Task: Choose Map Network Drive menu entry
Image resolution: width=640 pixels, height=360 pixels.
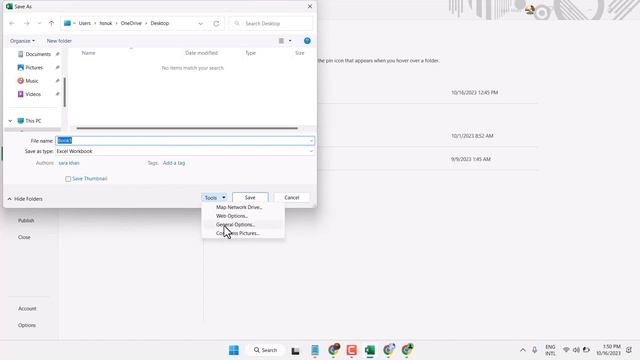Action: coord(239,207)
